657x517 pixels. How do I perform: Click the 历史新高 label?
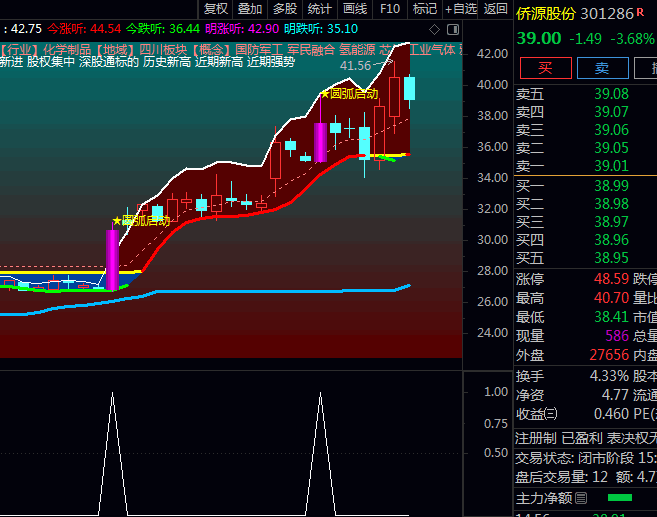[x=167, y=62]
